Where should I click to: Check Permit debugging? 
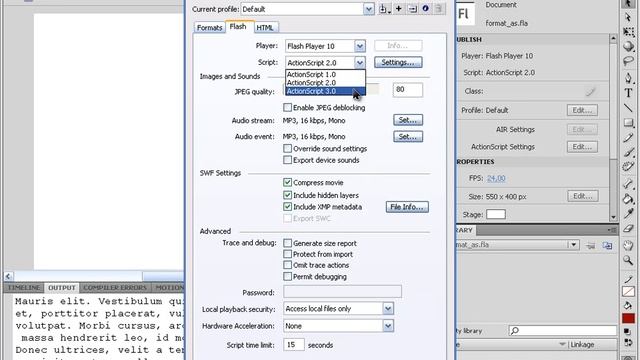287,276
